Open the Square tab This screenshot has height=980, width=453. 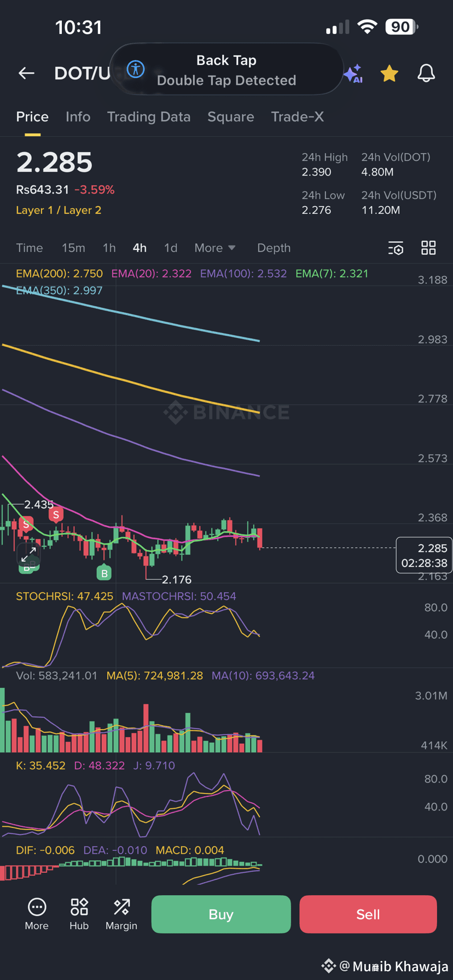coord(231,116)
